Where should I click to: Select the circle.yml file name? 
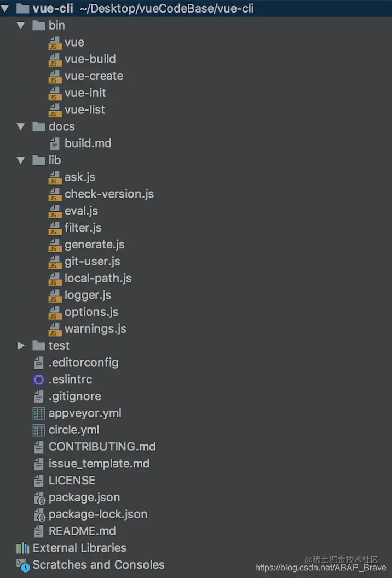click(74, 430)
